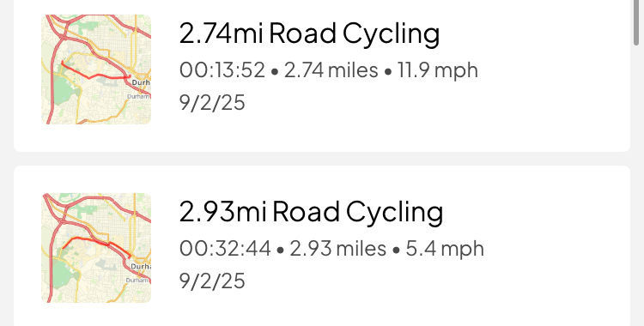Viewport: 644px width, 326px height.
Task: Click the 00:13:52 duration text
Action: pos(222,70)
